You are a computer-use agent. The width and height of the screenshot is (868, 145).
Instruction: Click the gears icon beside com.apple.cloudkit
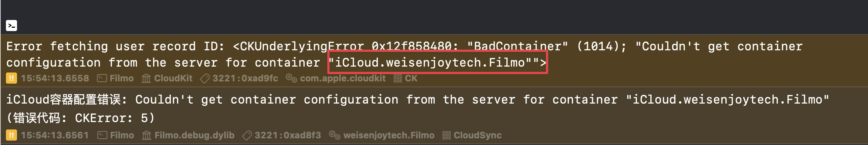pyautogui.click(x=291, y=78)
